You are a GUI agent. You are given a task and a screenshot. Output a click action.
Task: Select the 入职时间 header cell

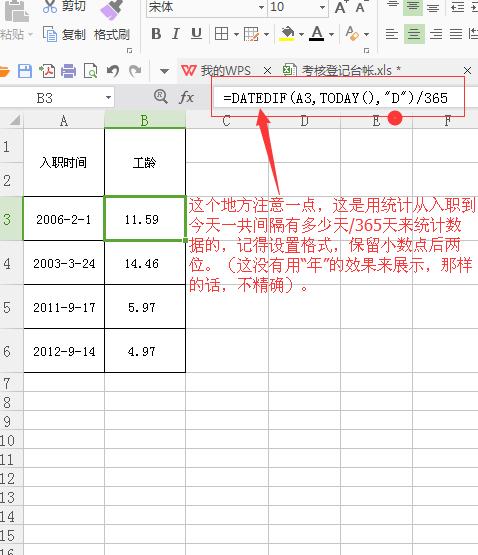pyautogui.click(x=64, y=162)
